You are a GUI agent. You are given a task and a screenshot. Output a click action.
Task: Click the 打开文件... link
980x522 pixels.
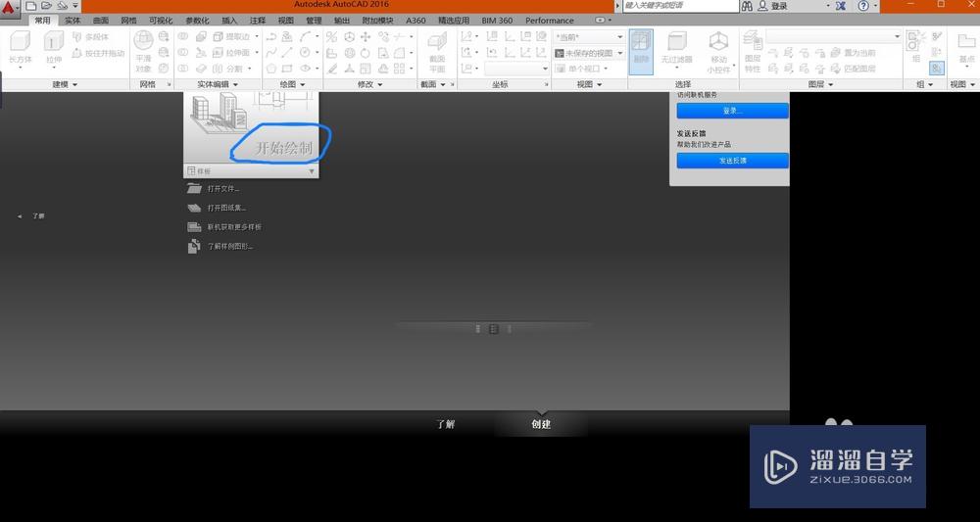[x=223, y=189]
